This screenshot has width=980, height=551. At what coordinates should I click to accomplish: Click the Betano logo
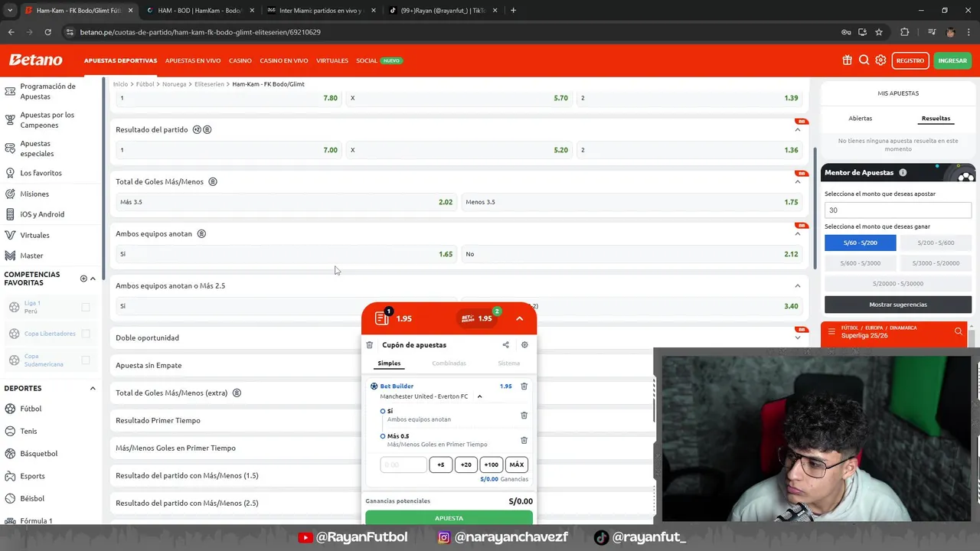coord(35,60)
